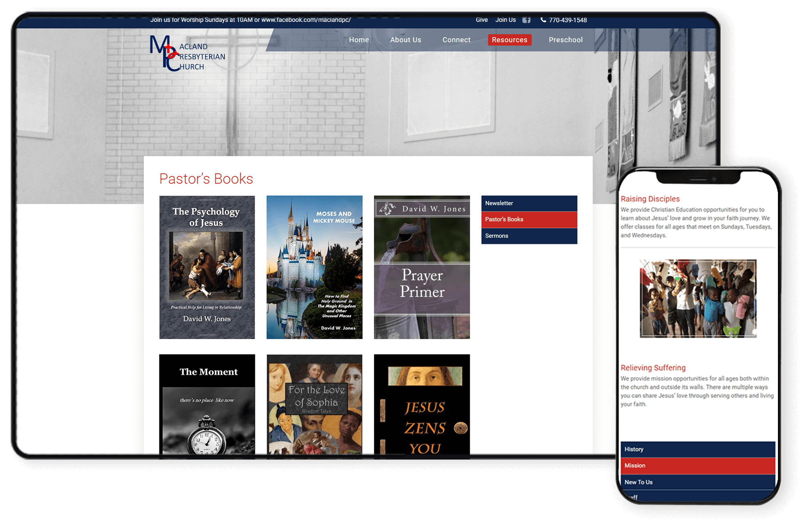Screen dimensions: 812x526
Task: Click the Join Us link
Action: tap(505, 20)
